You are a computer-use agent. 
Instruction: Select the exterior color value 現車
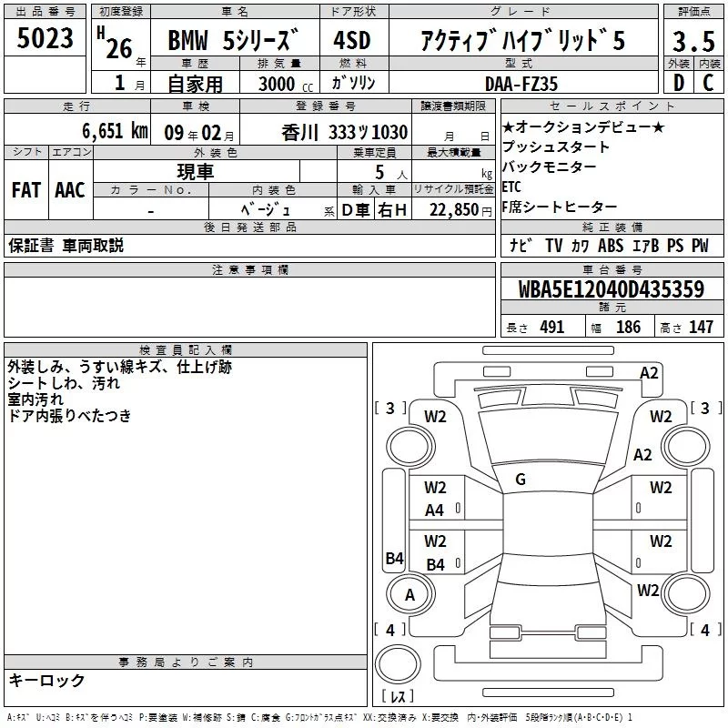click(195, 172)
